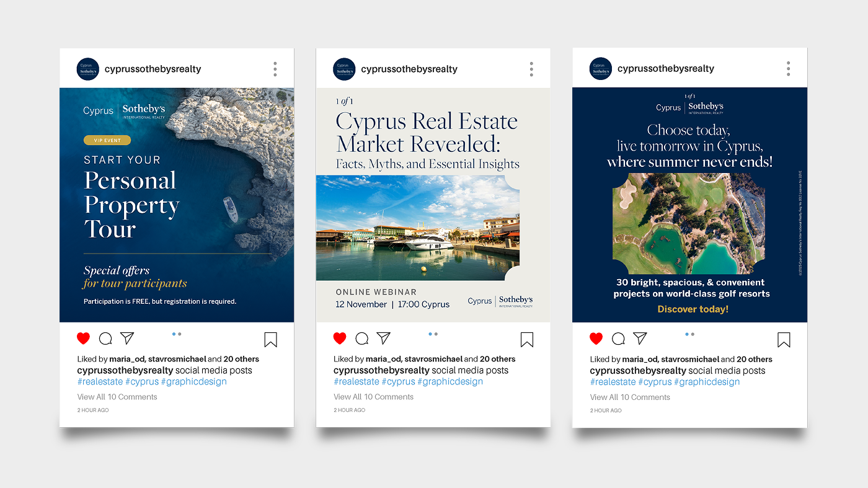
Task: Open cyprussothebysrealty username above the Property Tour post
Action: (153, 69)
